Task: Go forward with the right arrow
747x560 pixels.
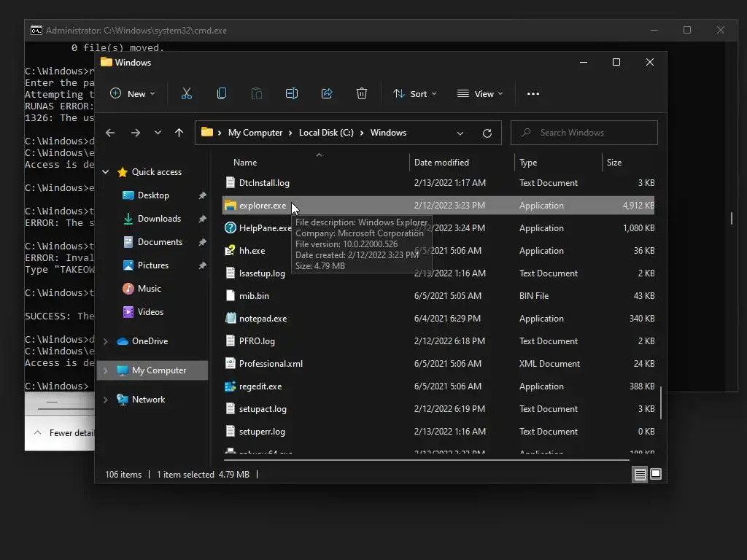Action: (x=135, y=133)
